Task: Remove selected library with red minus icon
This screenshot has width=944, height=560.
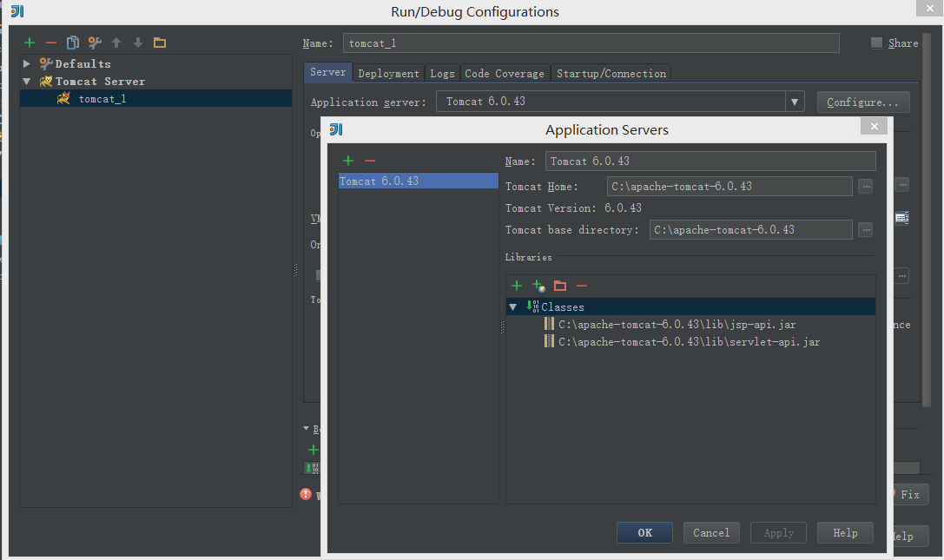Action: point(582,286)
